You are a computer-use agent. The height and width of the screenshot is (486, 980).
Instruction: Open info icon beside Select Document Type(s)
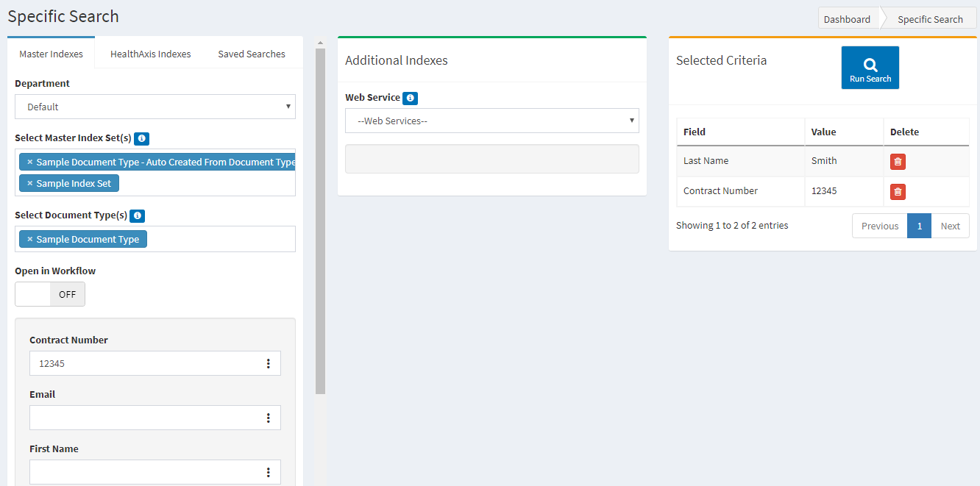(x=138, y=216)
